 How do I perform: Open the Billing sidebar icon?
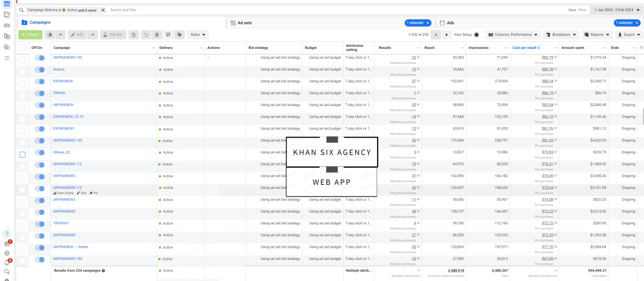(x=7, y=37)
